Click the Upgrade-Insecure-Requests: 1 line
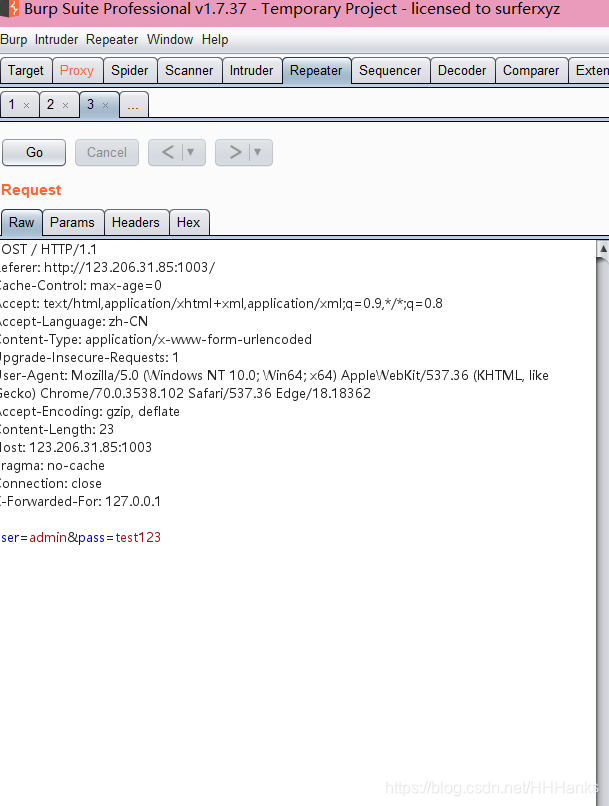This screenshot has width=609, height=806. pos(89,357)
